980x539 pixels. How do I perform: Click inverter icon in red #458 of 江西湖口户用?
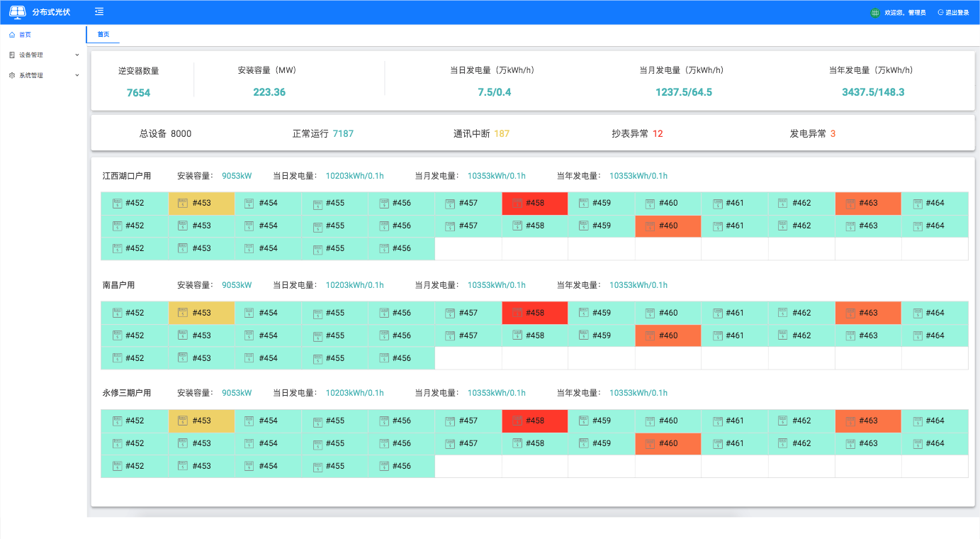pos(517,204)
